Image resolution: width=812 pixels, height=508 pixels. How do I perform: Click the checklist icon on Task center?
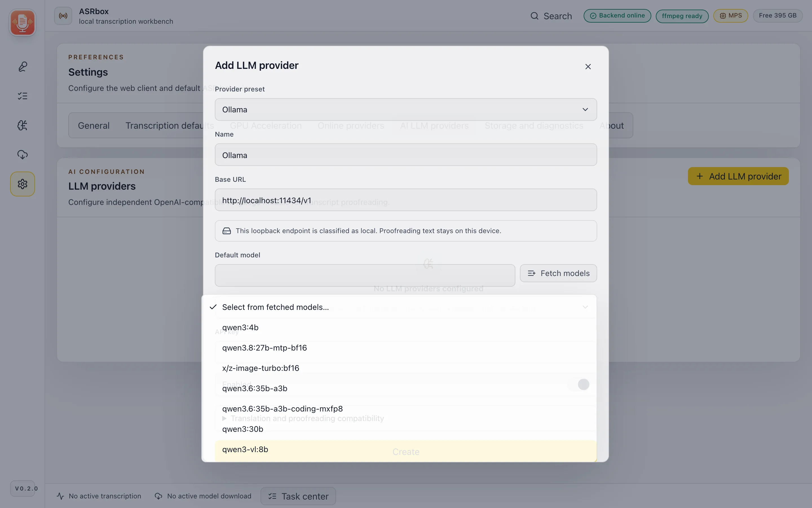pos(272,496)
